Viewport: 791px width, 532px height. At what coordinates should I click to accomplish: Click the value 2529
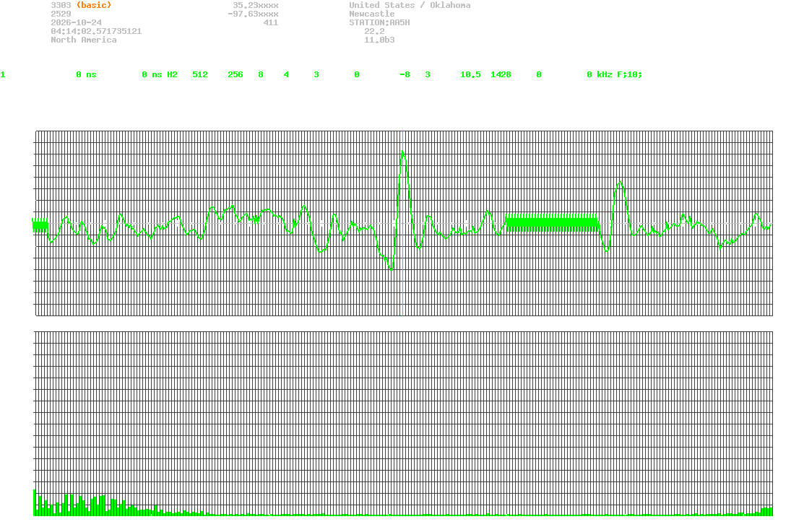coord(61,14)
